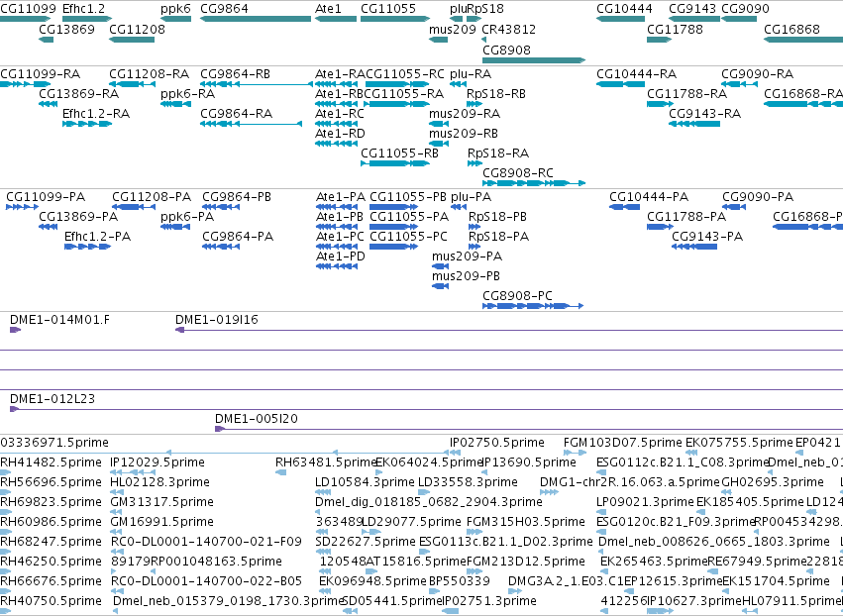Open the LP09021.3prime EST
The height and width of the screenshot is (616, 843).
602,512
